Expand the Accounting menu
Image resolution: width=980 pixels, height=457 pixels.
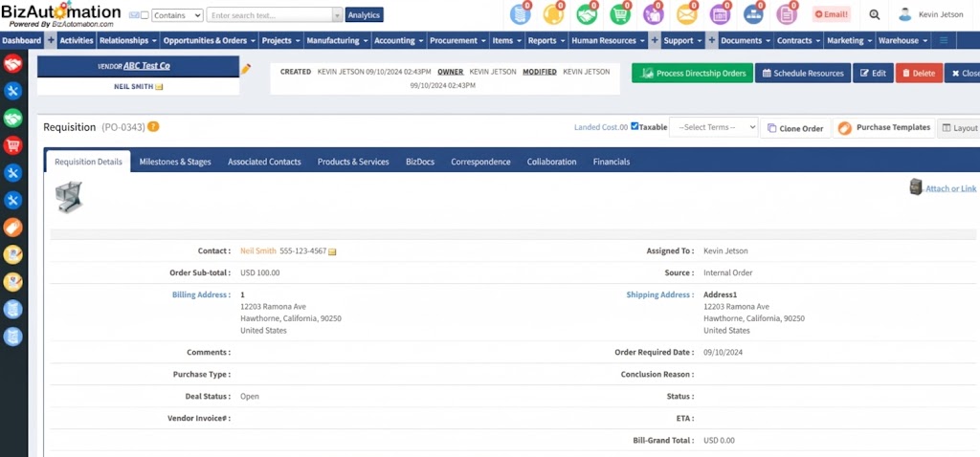coord(398,40)
